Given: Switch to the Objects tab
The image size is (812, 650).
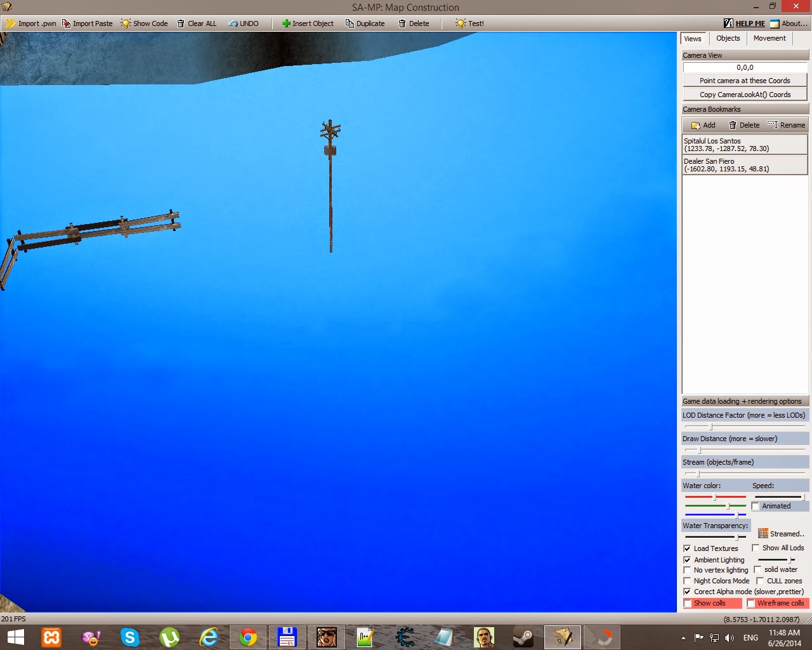Looking at the screenshot, I should (x=728, y=38).
